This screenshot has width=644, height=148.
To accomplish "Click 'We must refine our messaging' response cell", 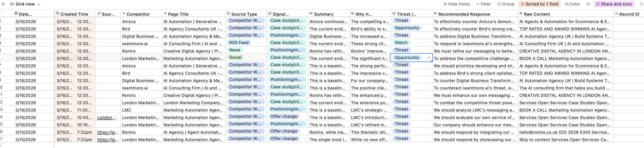I will point(475,51).
